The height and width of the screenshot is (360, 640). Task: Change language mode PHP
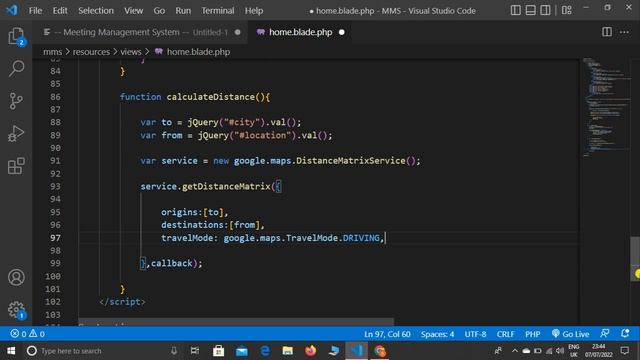[533, 334]
